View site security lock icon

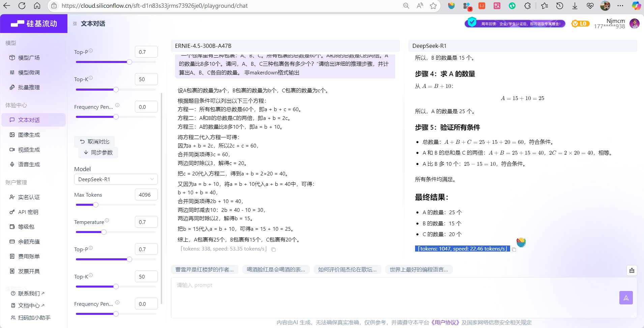click(54, 6)
